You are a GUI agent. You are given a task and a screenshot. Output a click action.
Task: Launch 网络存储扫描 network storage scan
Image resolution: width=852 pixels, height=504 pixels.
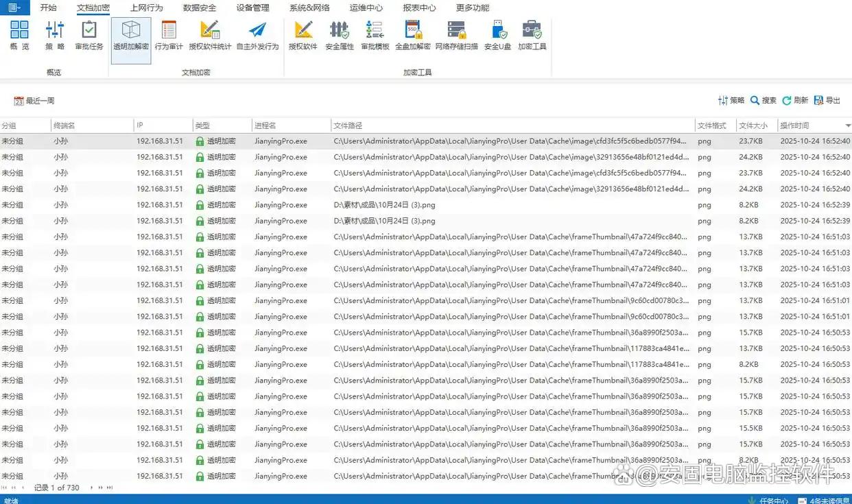456,35
